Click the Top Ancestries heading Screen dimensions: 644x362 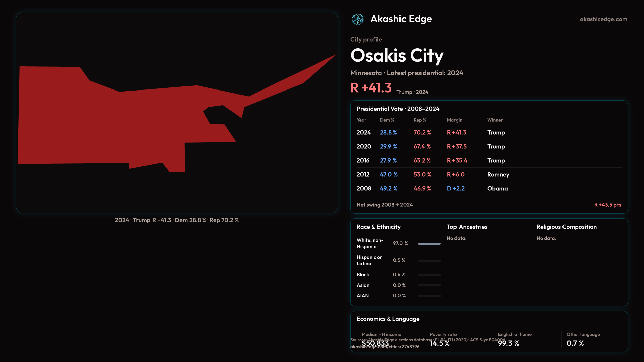467,227
